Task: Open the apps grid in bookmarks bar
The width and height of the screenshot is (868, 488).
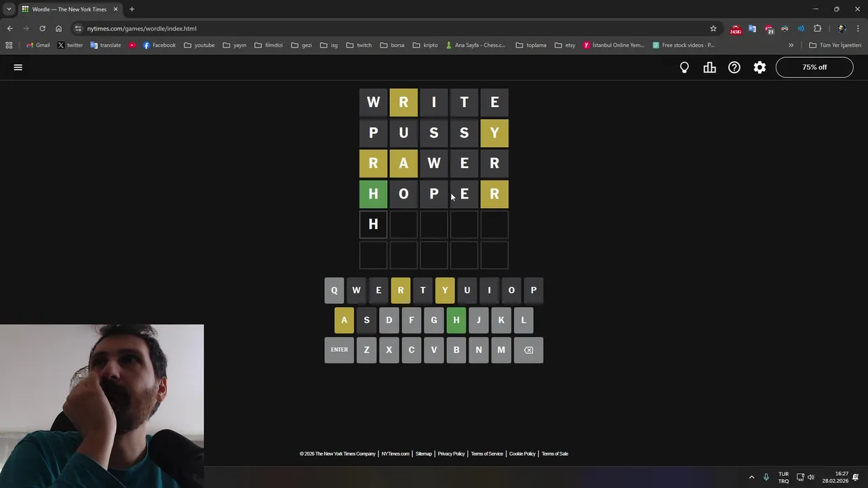Action: pyautogui.click(x=9, y=45)
